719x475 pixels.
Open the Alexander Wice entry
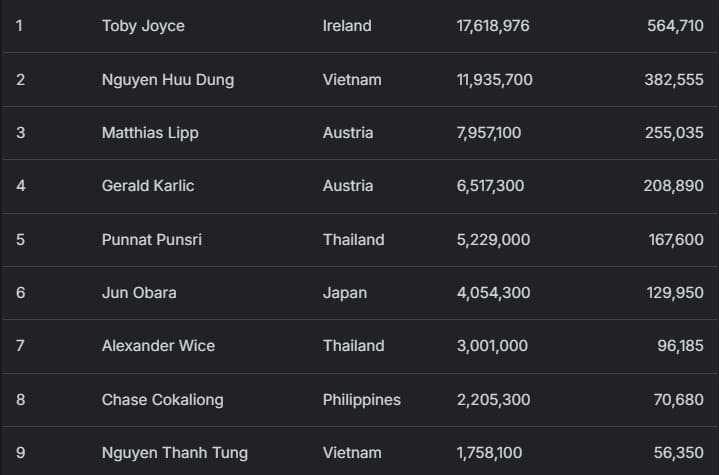click(158, 346)
